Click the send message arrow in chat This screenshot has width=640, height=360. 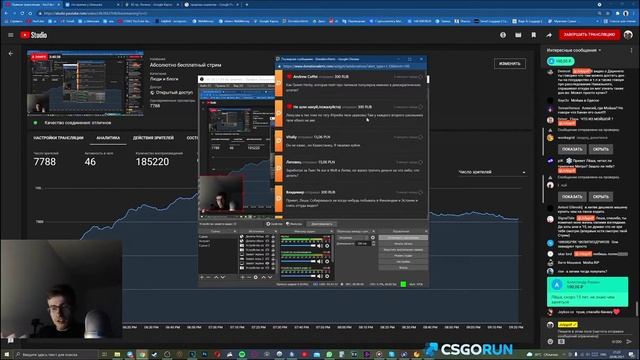coord(629,341)
